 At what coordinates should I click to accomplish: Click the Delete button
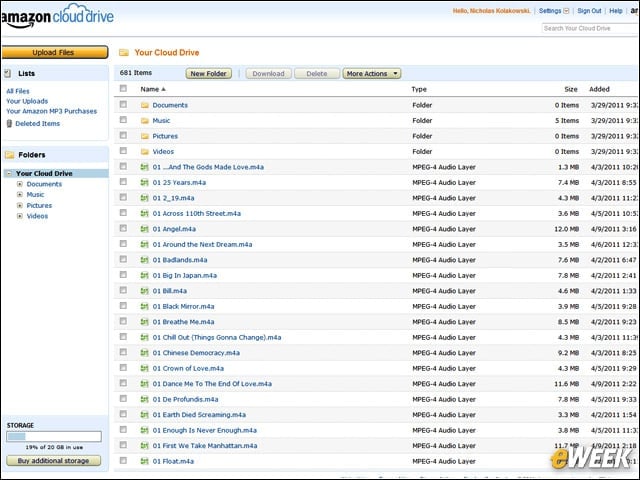[317, 73]
